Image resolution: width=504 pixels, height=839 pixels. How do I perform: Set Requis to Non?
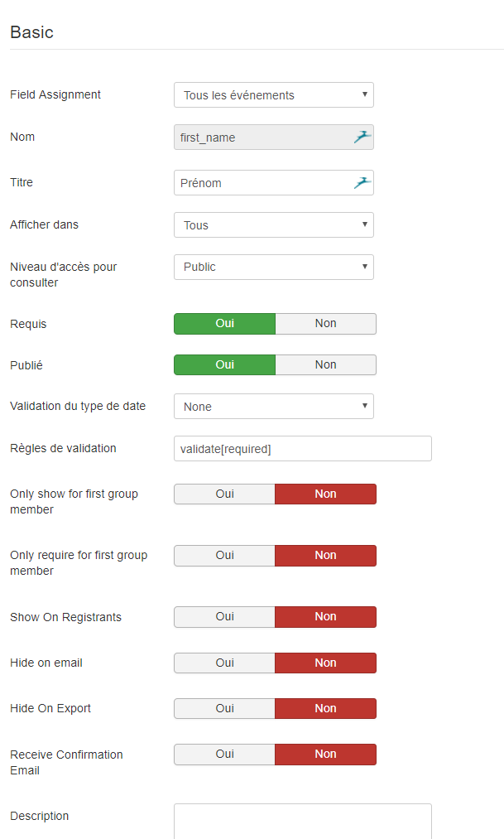click(x=325, y=324)
